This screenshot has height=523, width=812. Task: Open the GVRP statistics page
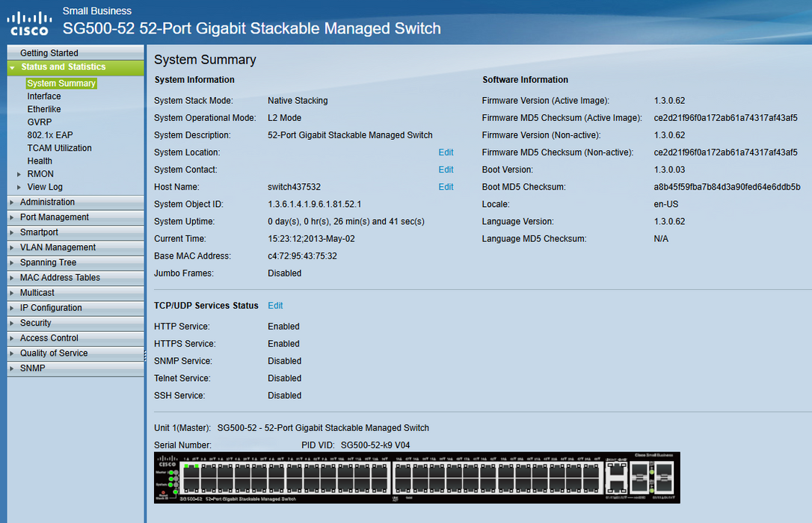(40, 122)
